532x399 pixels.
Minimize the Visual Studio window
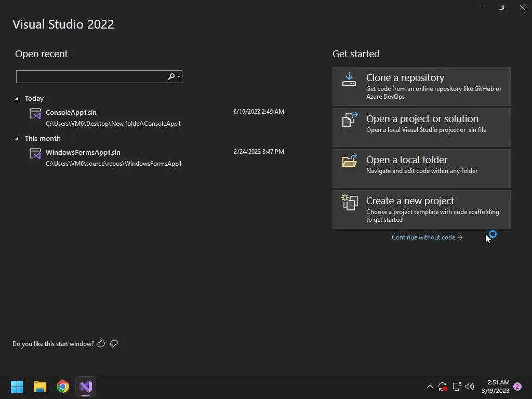coord(481,7)
